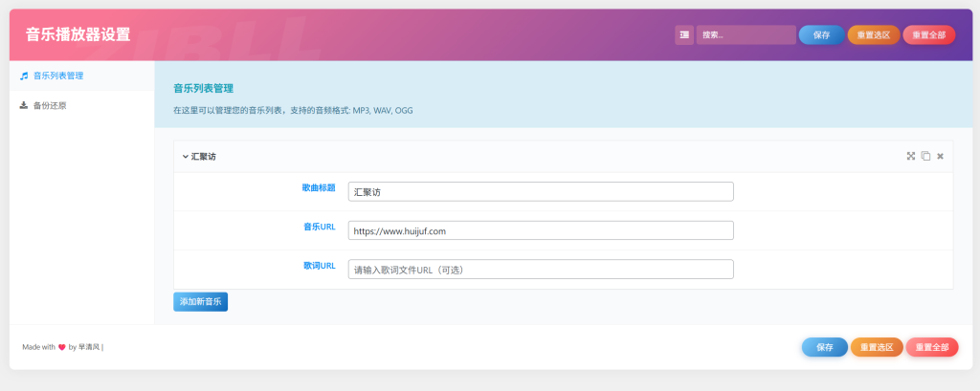Click the top 重置选区 button

coord(873,35)
